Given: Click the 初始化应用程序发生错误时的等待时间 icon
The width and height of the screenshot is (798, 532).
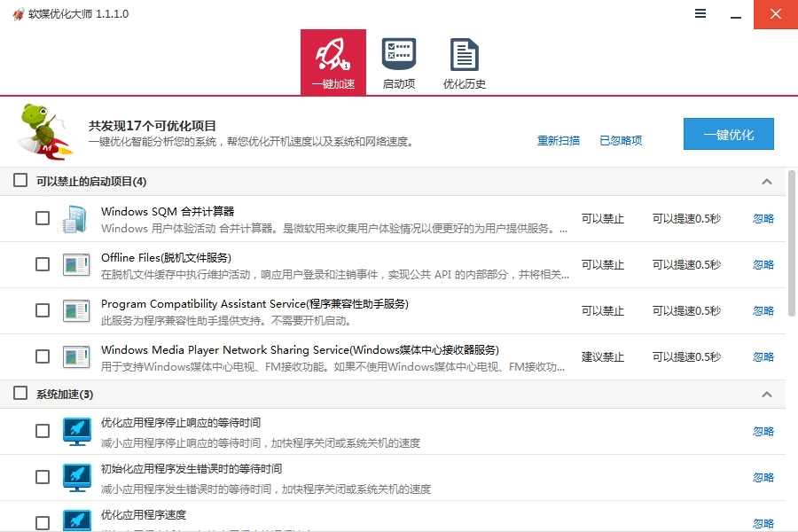Looking at the screenshot, I should (76, 477).
